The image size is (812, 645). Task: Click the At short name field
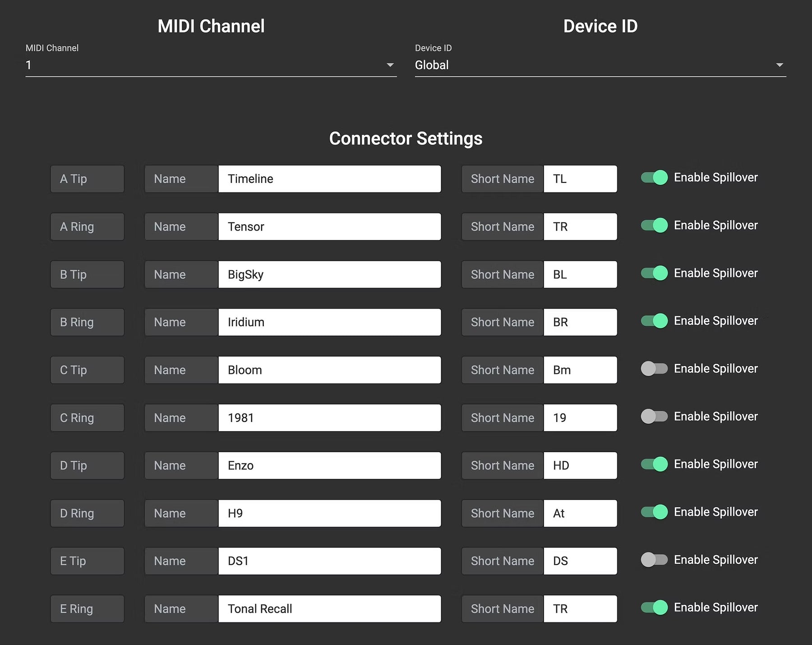581,513
